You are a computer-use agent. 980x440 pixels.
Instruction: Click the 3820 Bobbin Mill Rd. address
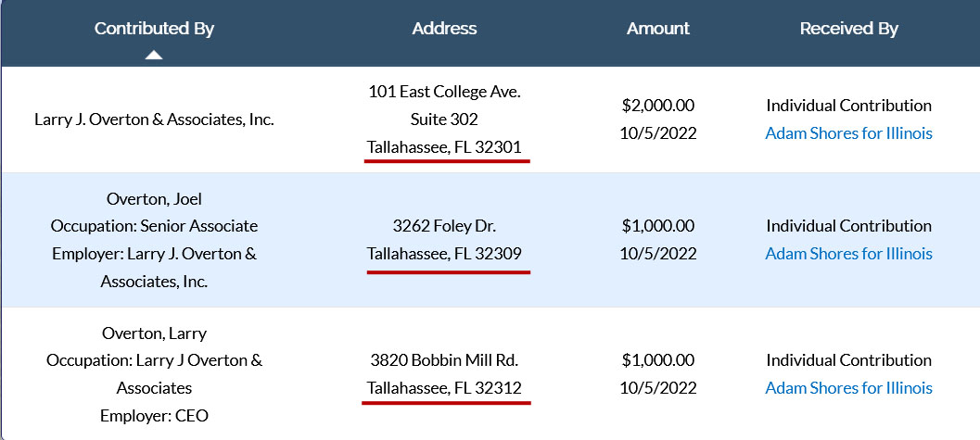[444, 360]
